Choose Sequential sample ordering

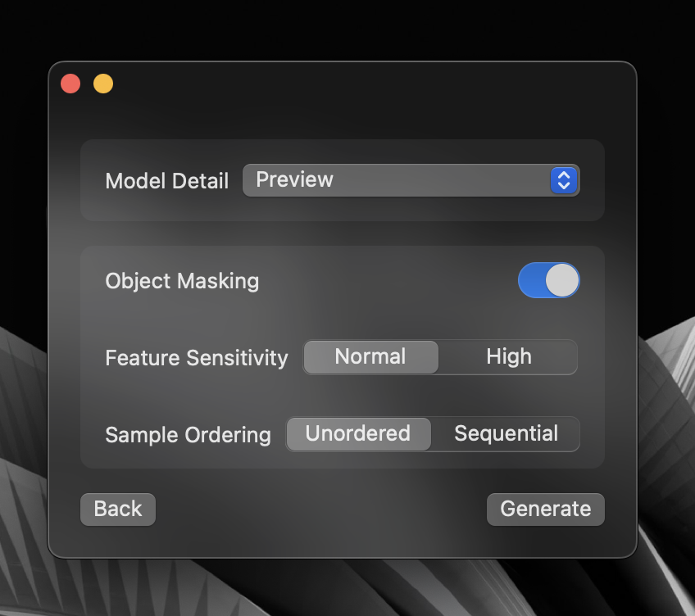click(506, 434)
